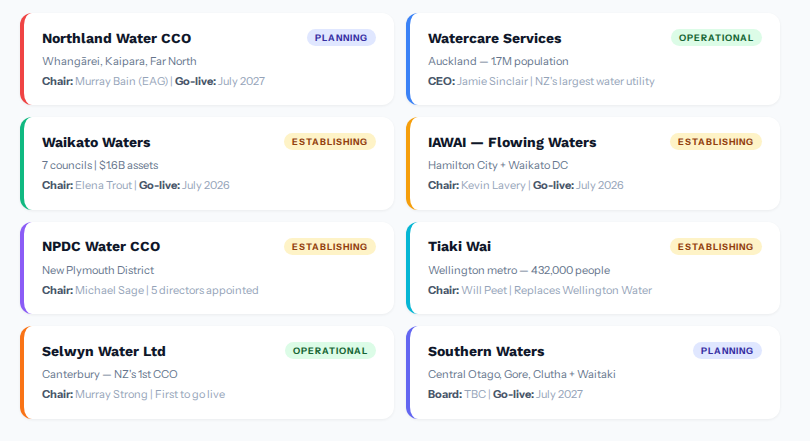This screenshot has width=810, height=441.
Task: Select the Southern Waters card heading
Action: [486, 351]
